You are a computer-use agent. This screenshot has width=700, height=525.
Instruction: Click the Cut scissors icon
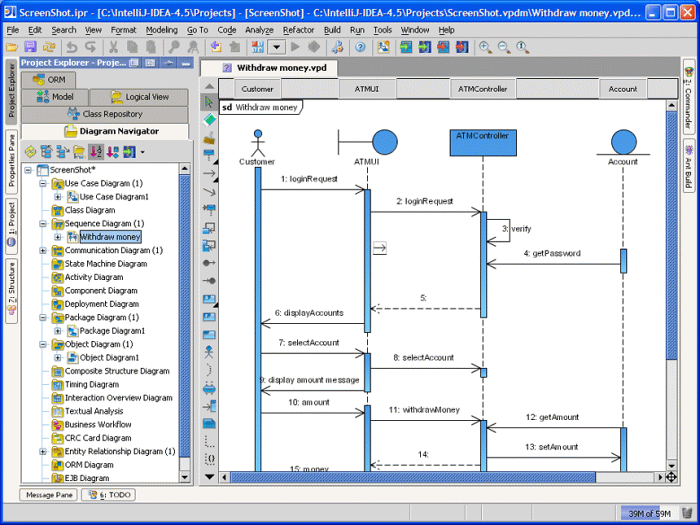[x=113, y=47]
